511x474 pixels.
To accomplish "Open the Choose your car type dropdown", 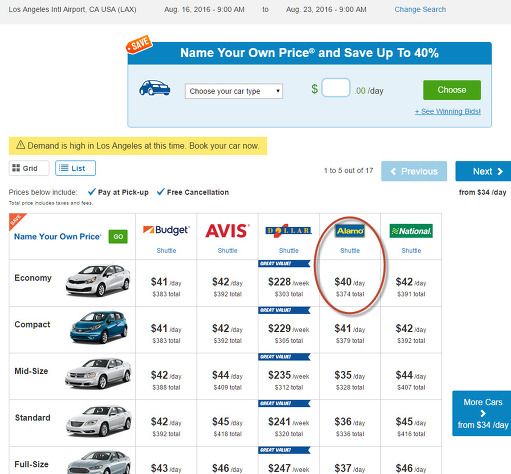I will click(234, 91).
